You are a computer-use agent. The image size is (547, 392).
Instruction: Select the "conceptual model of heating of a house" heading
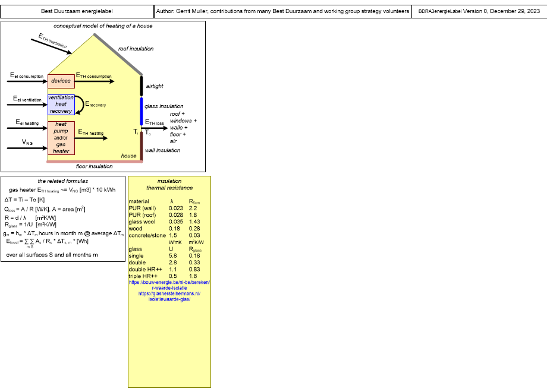point(103,26)
